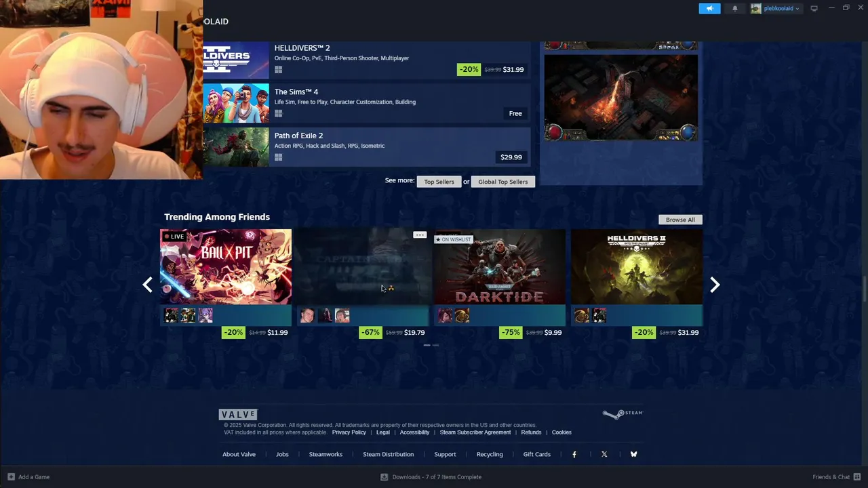Image resolution: width=868 pixels, height=488 pixels.
Task: Expand the plebkoolaid account dropdown
Action: click(781, 9)
